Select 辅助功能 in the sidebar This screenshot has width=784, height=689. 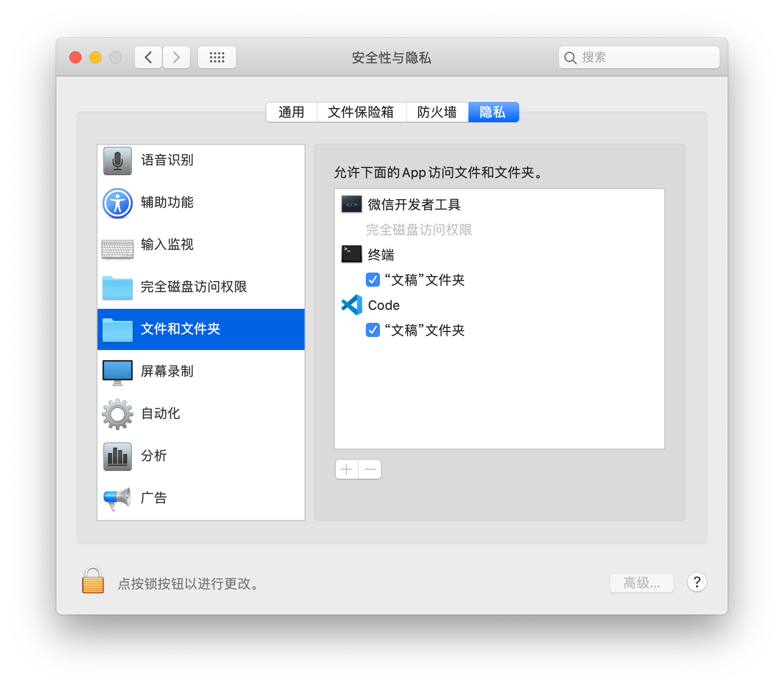(x=201, y=203)
